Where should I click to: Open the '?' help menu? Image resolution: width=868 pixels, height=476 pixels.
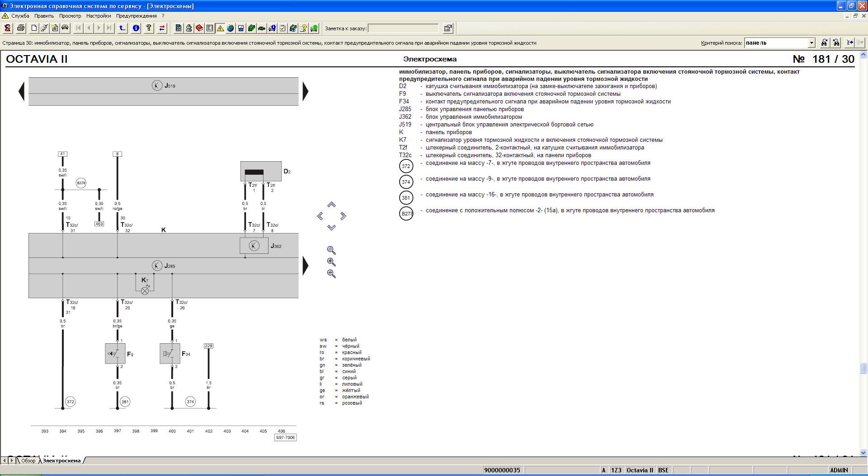pos(163,16)
